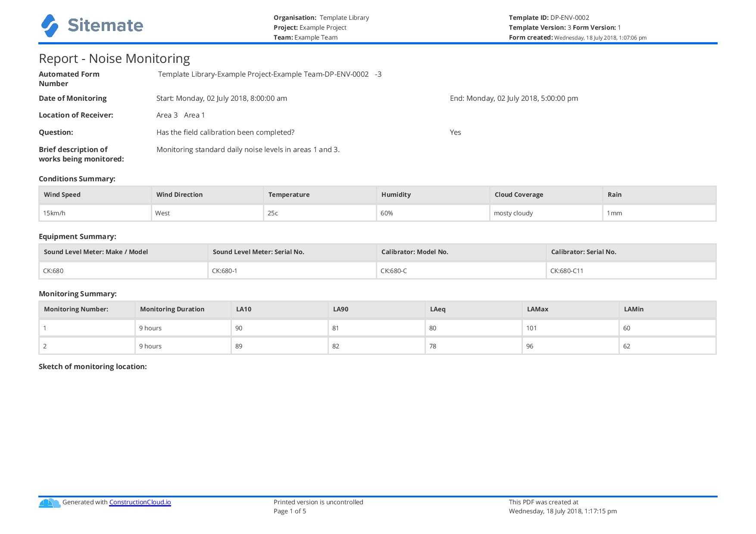
Task: Click the 15km/h wind speed cell
Action: 54,213
